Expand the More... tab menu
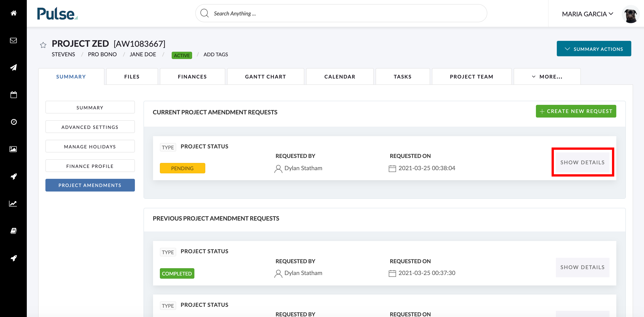Image resolution: width=644 pixels, height=317 pixels. coord(547,77)
